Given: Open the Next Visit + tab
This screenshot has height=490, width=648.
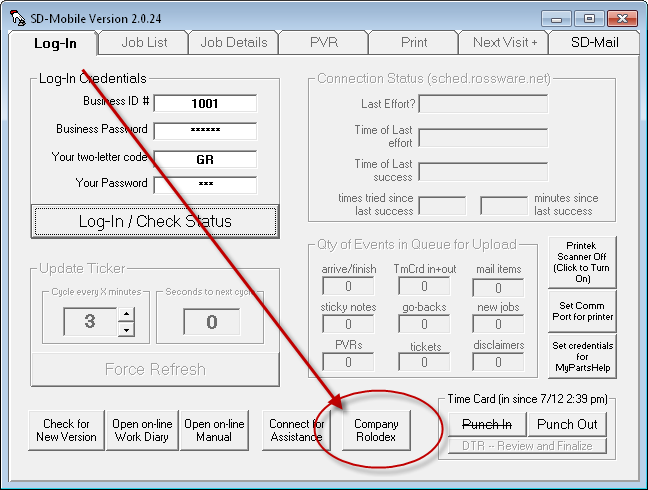Looking at the screenshot, I should [504, 43].
